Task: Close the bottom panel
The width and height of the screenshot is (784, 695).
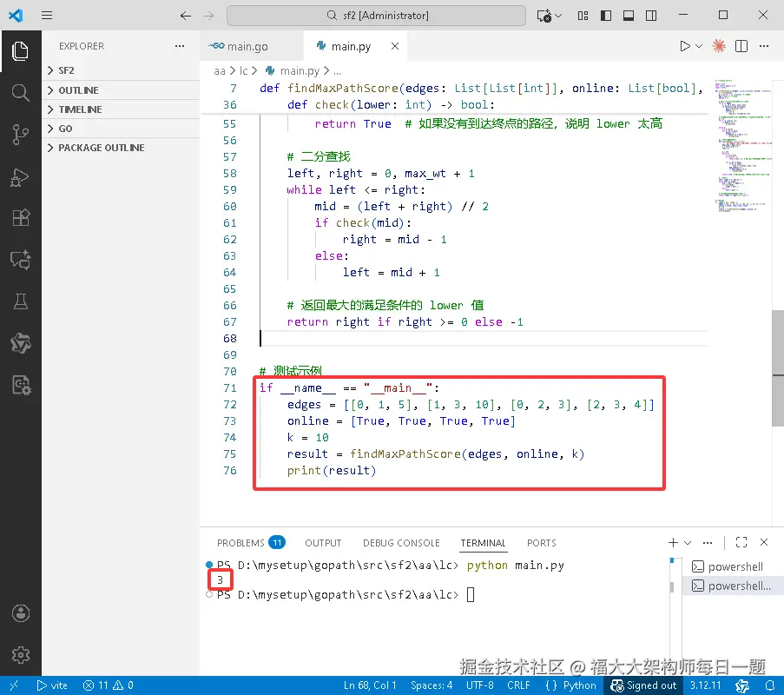Action: 764,542
